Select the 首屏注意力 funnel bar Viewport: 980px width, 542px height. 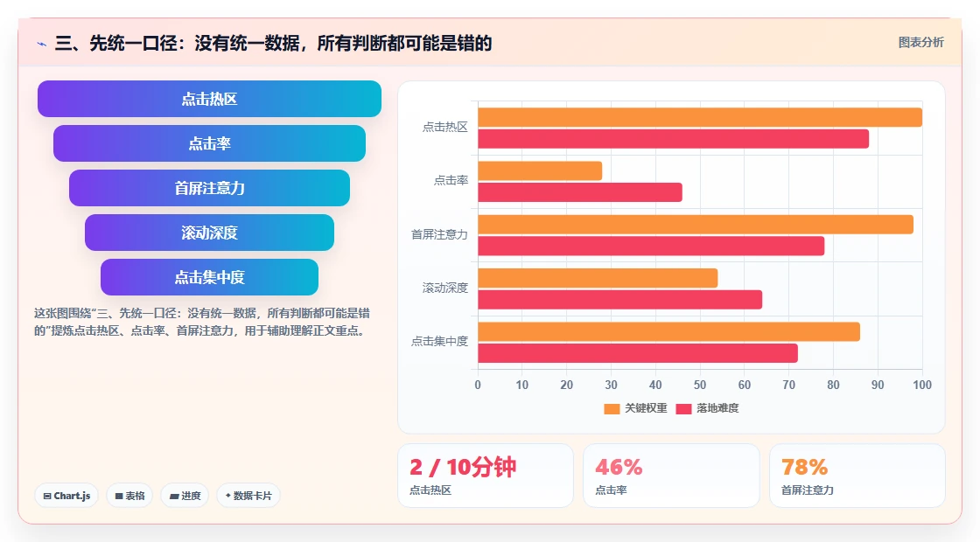click(x=209, y=188)
